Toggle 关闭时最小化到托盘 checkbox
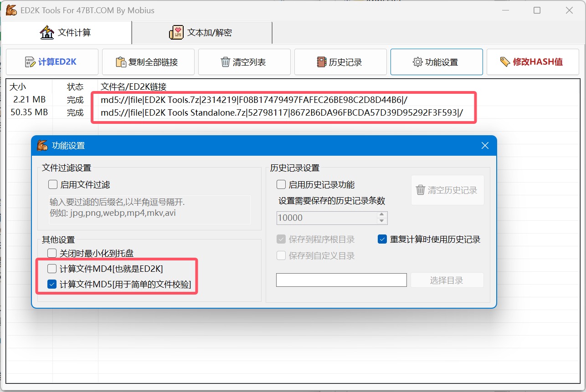Image resolution: width=586 pixels, height=392 pixels. (x=52, y=253)
